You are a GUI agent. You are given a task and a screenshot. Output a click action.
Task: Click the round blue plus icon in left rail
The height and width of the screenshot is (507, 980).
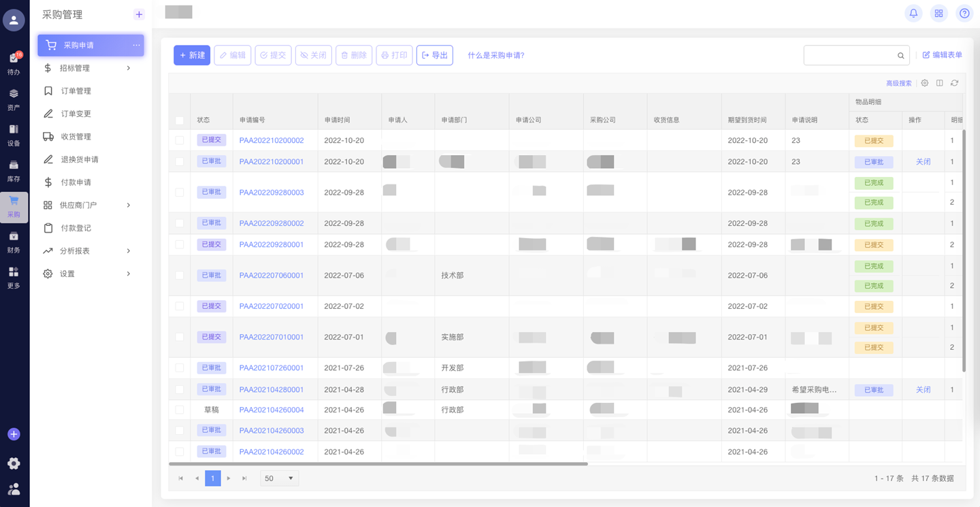[14, 434]
